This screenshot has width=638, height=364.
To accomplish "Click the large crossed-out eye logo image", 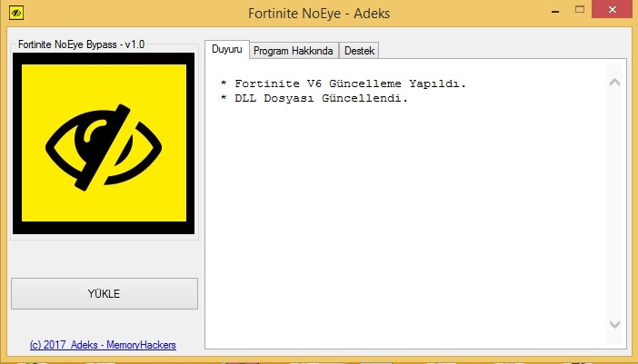I will (x=104, y=143).
